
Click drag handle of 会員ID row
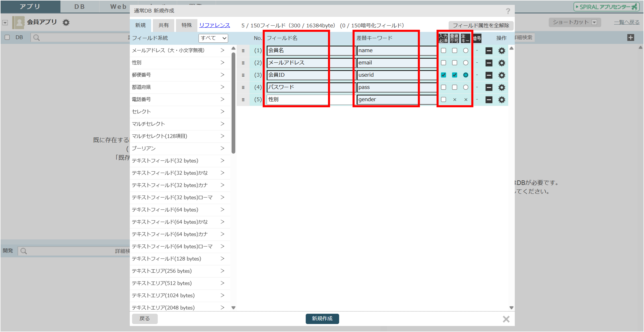243,75
